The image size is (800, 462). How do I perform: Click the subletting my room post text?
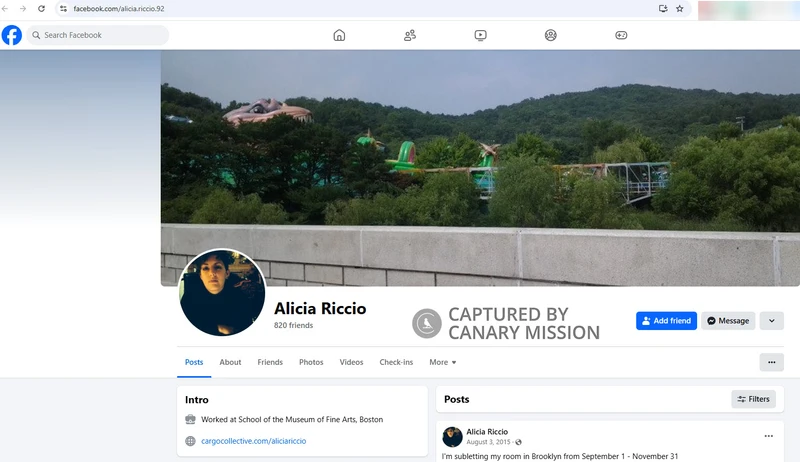[560, 456]
